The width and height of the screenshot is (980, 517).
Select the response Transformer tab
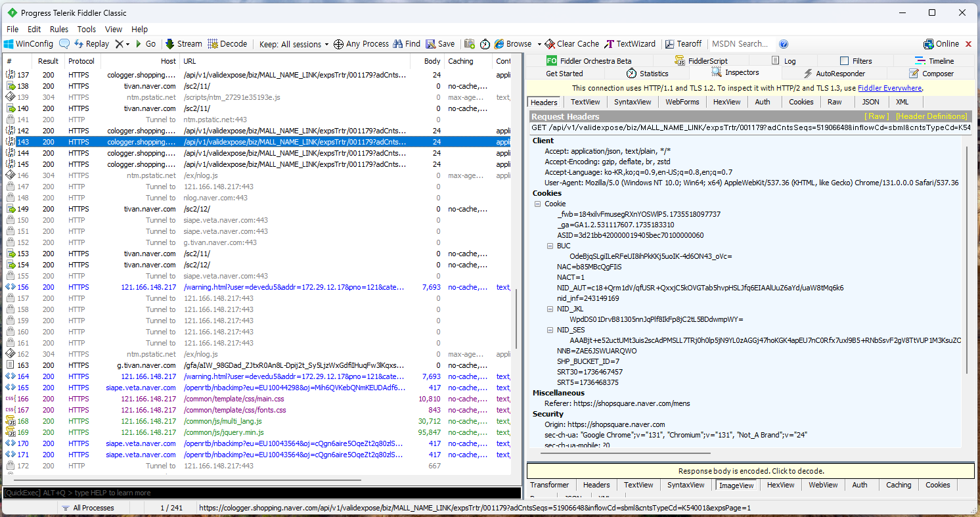[x=549, y=485]
